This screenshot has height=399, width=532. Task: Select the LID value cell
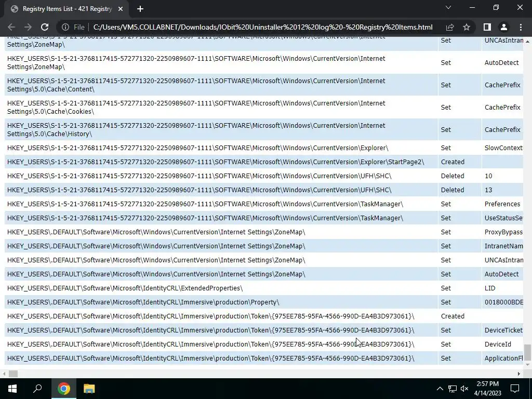490,288
